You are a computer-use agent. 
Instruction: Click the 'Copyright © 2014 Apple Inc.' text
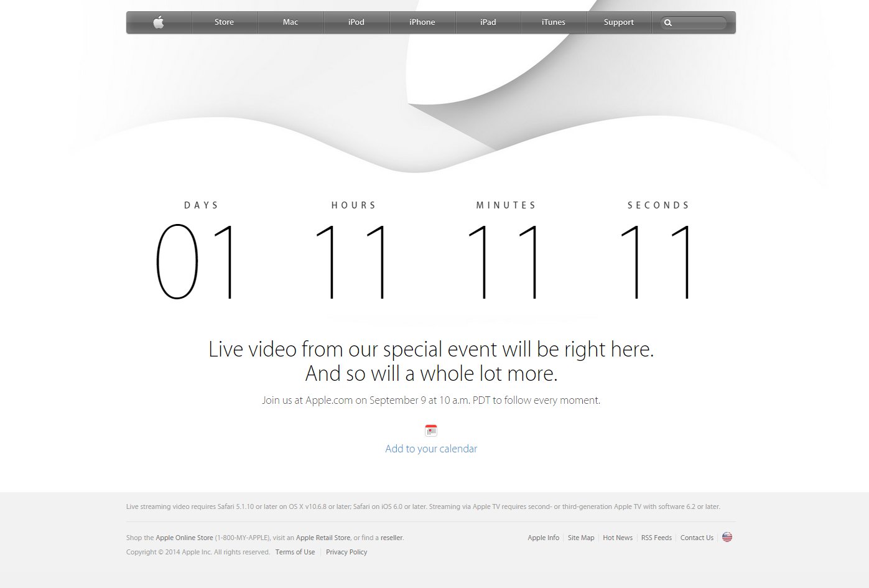(x=198, y=552)
